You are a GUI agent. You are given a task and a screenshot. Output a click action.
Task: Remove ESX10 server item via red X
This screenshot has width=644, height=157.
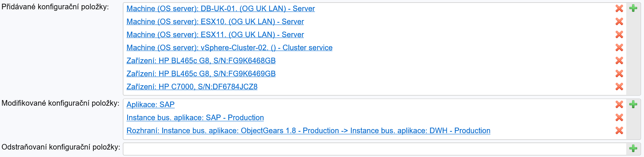click(x=619, y=22)
